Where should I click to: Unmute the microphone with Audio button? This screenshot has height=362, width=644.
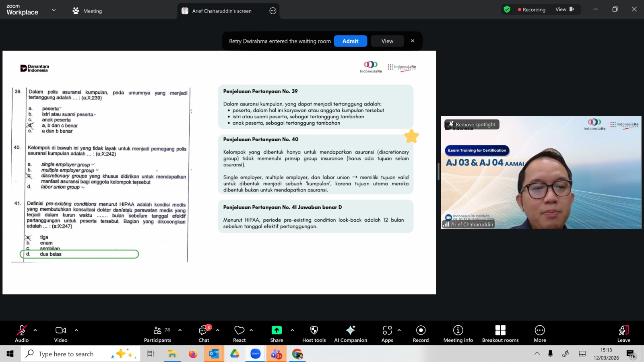(22, 334)
